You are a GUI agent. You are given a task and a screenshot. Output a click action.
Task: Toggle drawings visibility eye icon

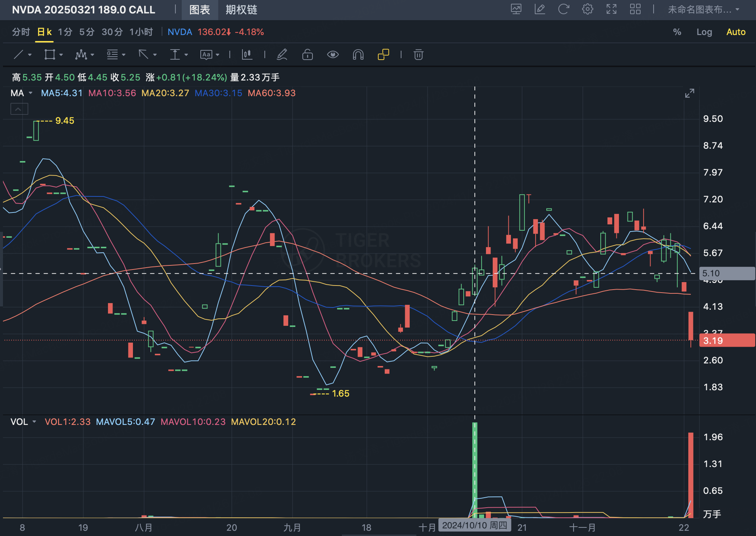coord(333,55)
